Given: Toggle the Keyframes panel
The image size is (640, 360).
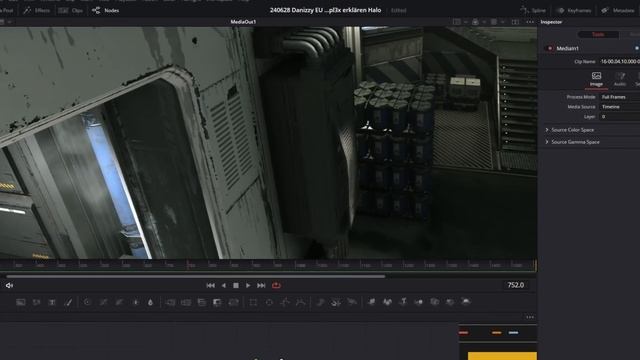Looking at the screenshot, I should [x=574, y=10].
